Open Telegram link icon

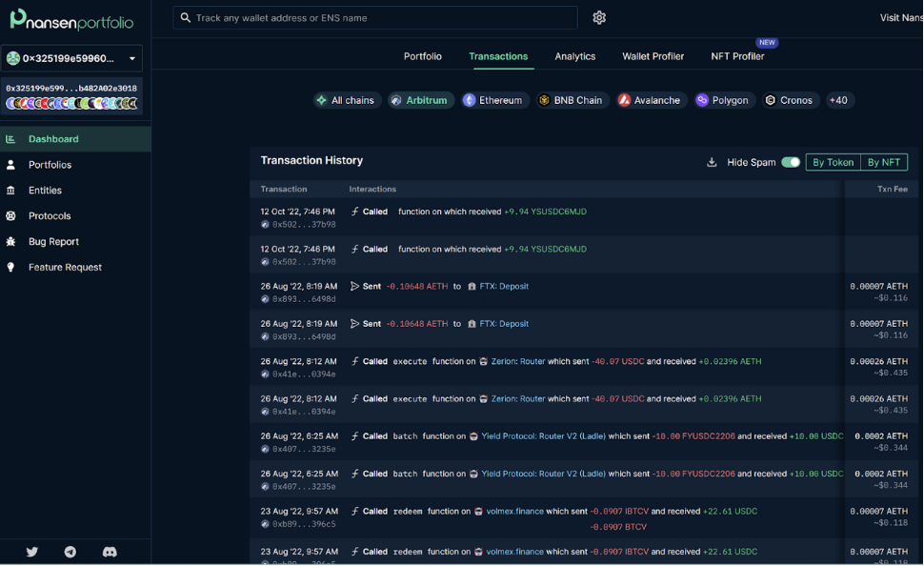click(x=70, y=552)
